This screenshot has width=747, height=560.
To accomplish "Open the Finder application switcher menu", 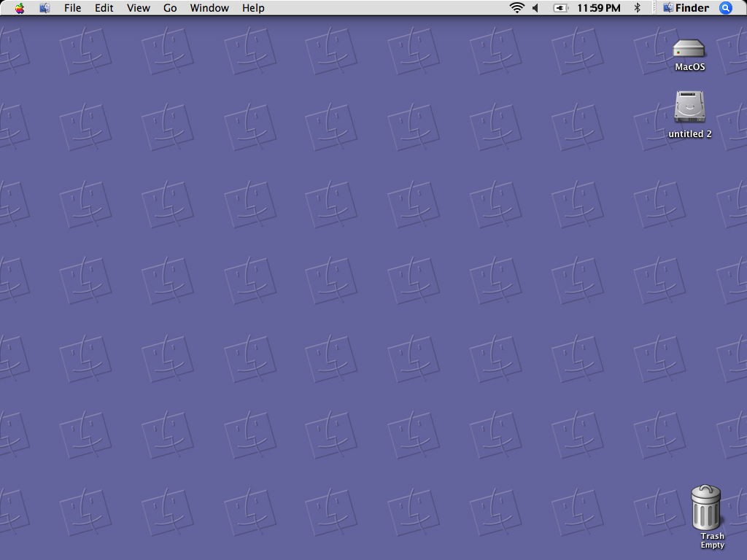I will [x=686, y=8].
